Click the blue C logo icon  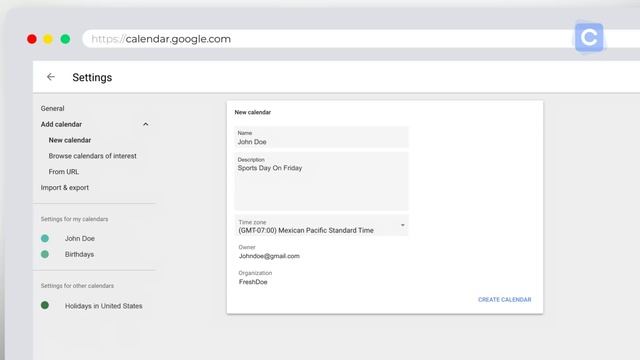pos(589,38)
